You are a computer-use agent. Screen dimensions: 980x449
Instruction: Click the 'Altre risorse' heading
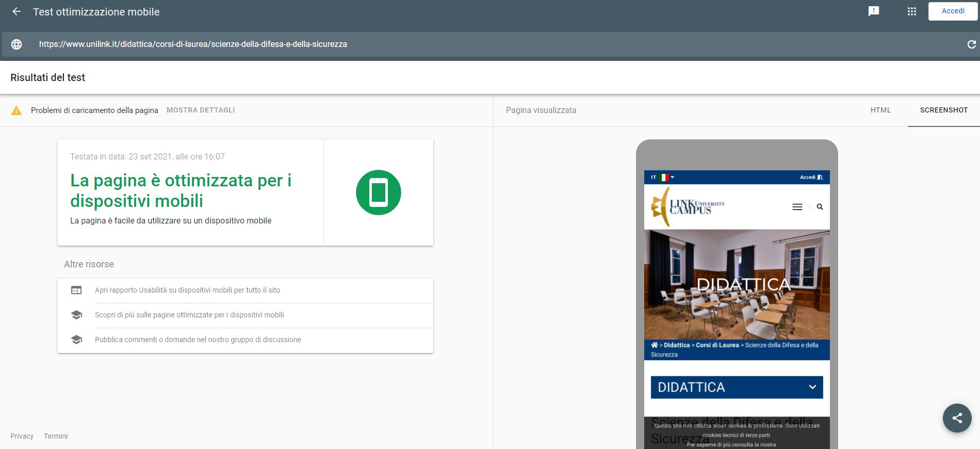[x=89, y=264]
